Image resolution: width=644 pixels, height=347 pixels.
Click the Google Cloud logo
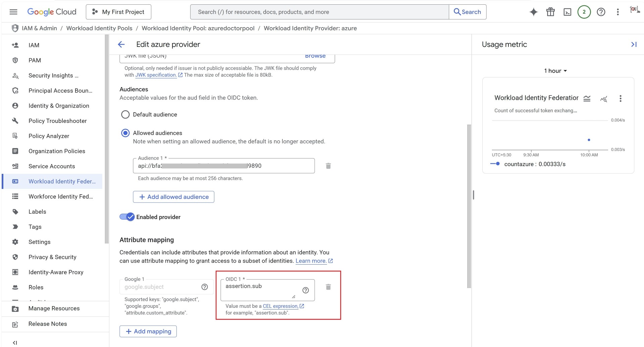pyautogui.click(x=52, y=12)
